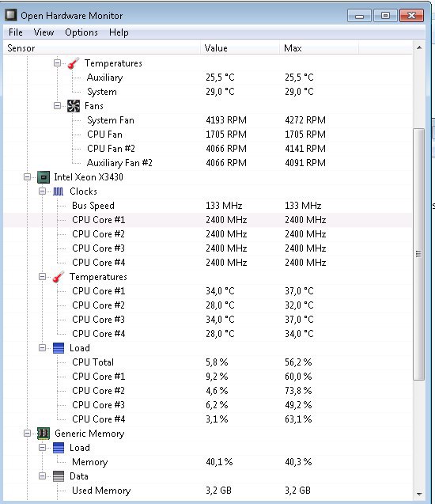
Task: Click the Value column header
Action: [240, 48]
